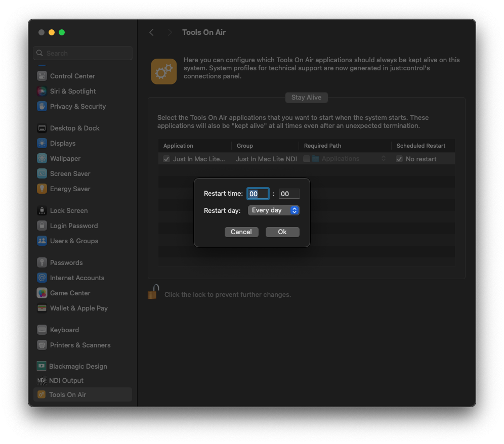Open Wallet & Apple Pay label

[x=79, y=308]
